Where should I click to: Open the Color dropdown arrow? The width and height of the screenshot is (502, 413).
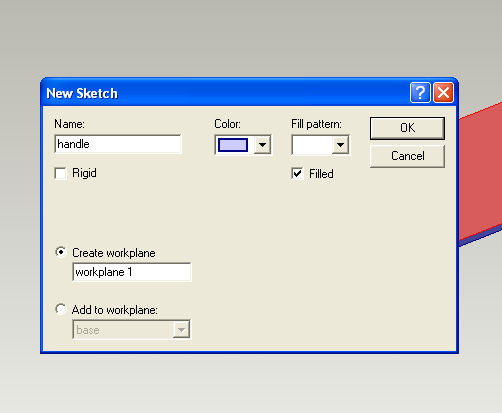pos(262,145)
